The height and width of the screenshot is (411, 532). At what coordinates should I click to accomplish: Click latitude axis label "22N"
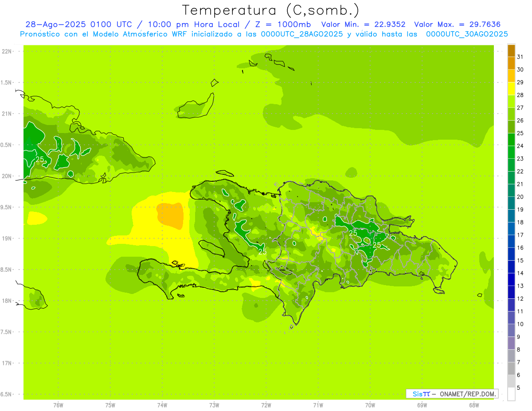(x=7, y=51)
